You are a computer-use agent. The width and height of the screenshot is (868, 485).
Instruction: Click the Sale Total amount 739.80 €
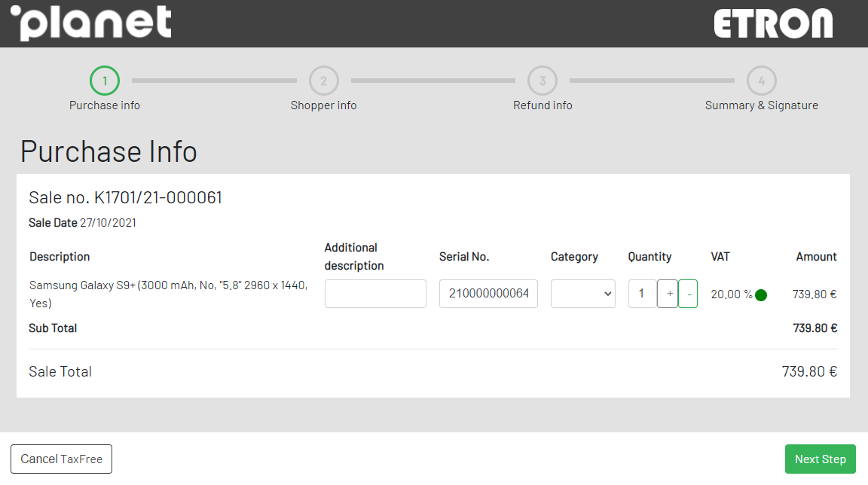point(809,371)
